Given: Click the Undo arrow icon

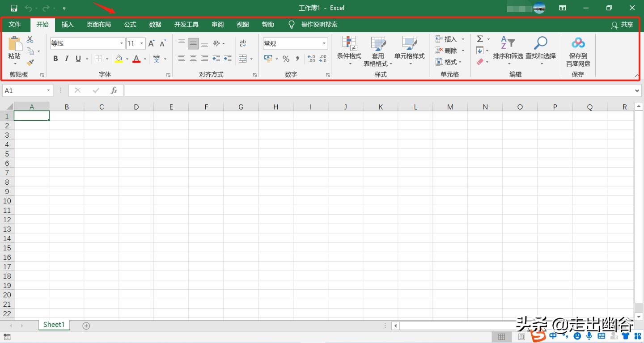Looking at the screenshot, I should click(x=28, y=8).
